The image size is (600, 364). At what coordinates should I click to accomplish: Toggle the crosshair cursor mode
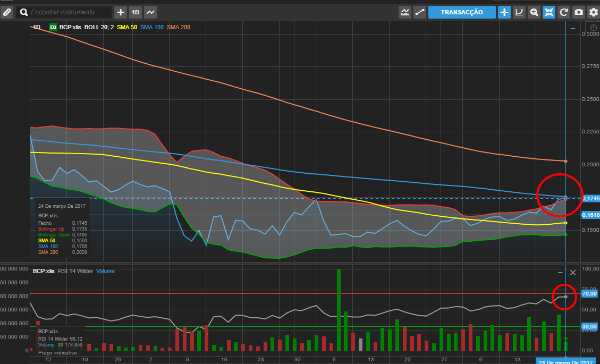pos(504,12)
